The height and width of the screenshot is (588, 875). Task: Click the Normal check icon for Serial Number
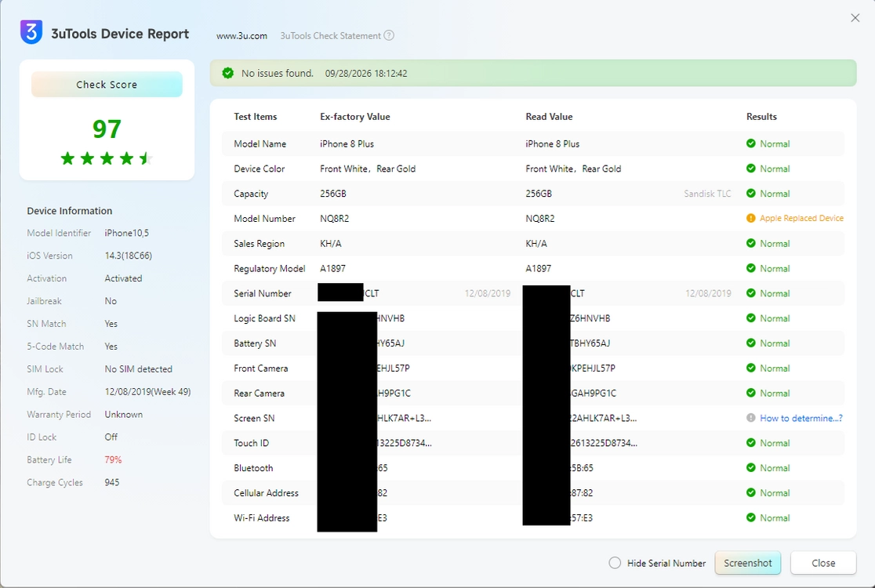750,293
